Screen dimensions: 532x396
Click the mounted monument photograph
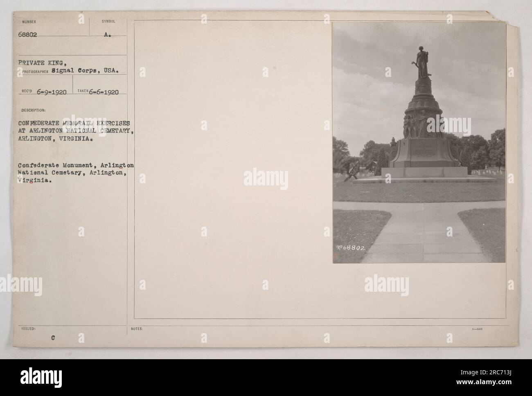point(419,142)
